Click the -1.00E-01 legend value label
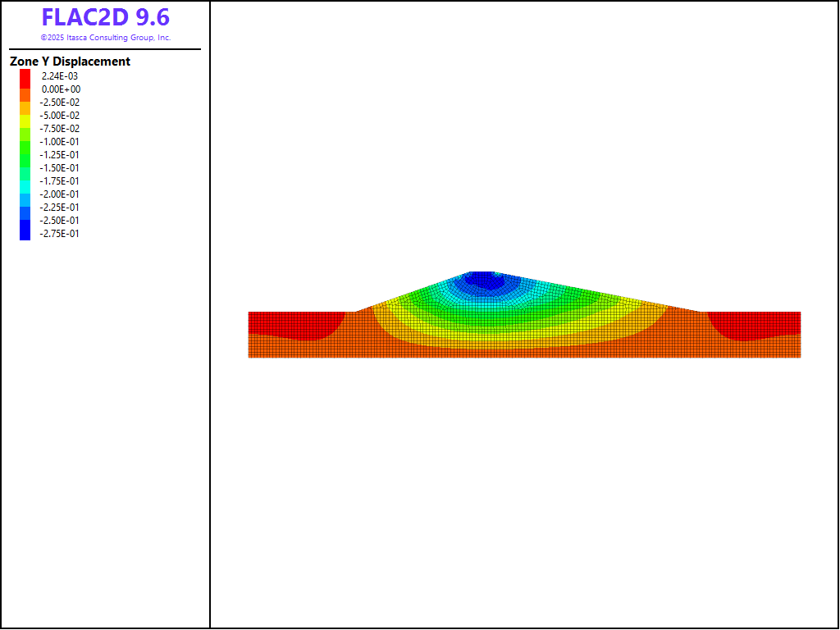This screenshot has width=840, height=630. tap(60, 142)
